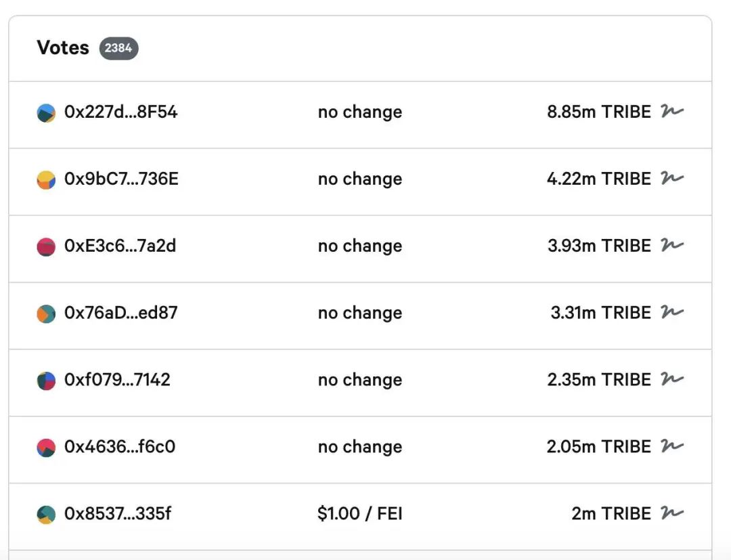Open signature icon beside 8.85m TRIBE
This screenshot has height=560, width=731.
click(x=672, y=111)
